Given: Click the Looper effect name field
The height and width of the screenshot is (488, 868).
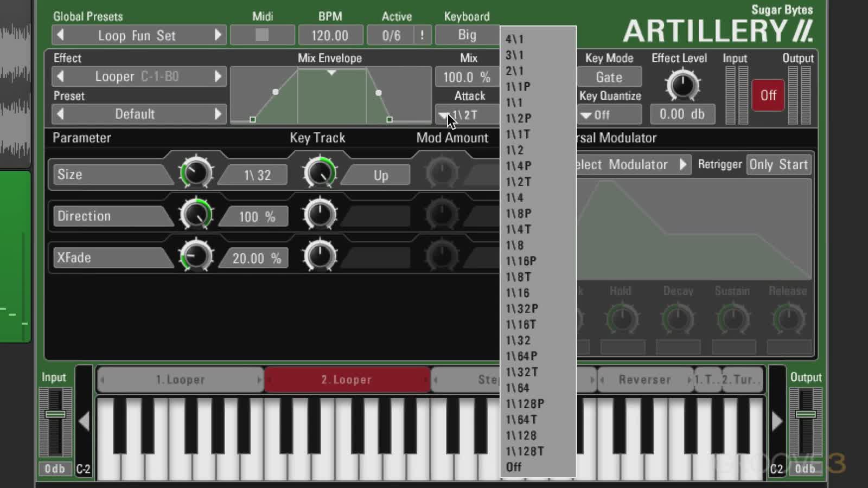Looking at the screenshot, I should coord(139,76).
